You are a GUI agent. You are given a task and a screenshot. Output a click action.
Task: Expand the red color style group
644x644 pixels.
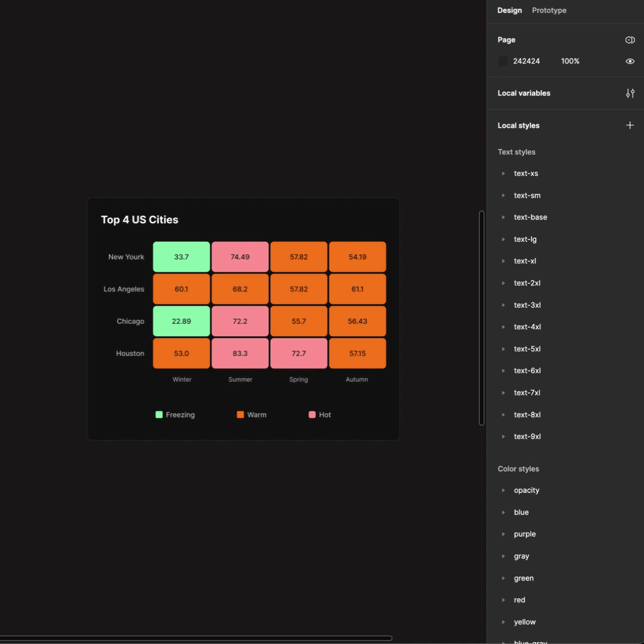click(504, 600)
